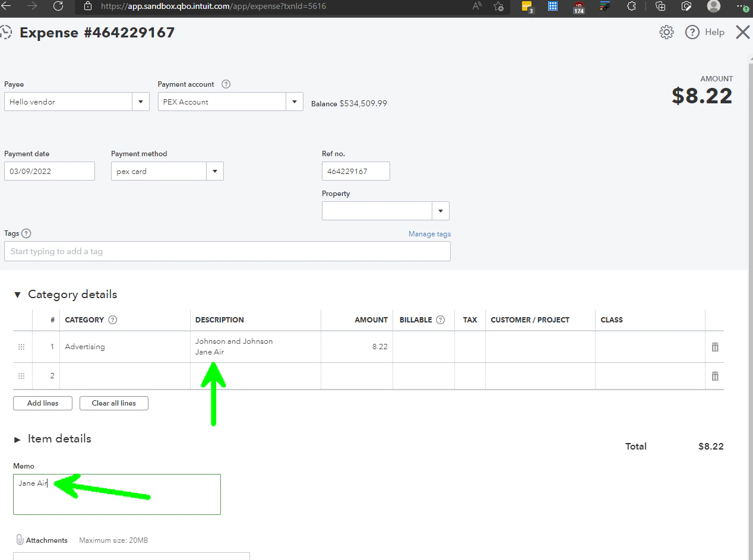
Task: Click the CUSTOMER / PROJECT column header
Action: tap(530, 319)
